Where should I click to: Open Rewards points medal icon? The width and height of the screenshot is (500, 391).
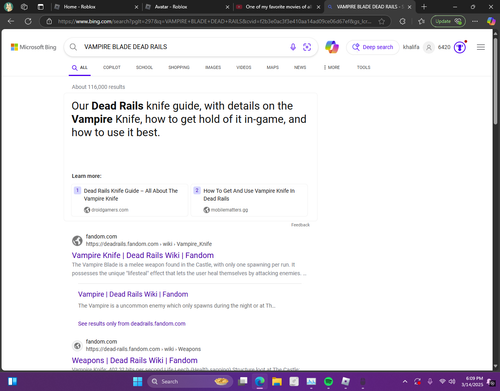tap(460, 47)
